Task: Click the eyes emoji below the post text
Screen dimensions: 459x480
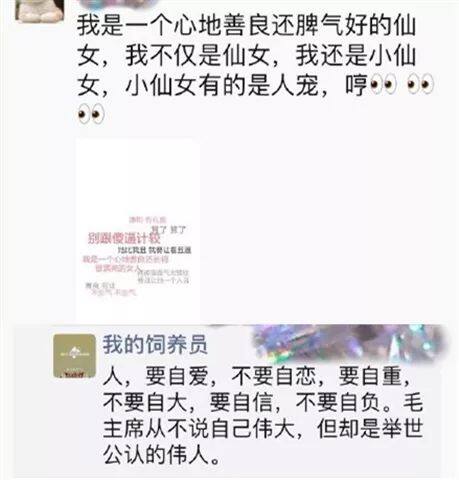Action: [91, 114]
